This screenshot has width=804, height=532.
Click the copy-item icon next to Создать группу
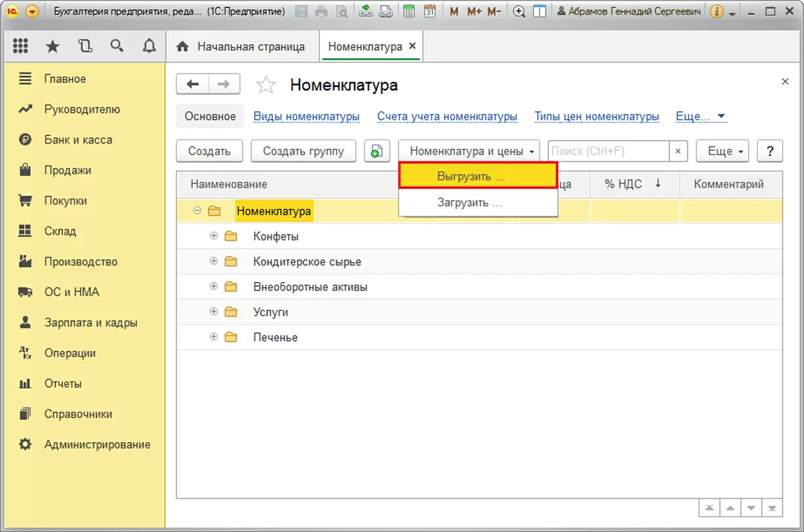coord(377,151)
